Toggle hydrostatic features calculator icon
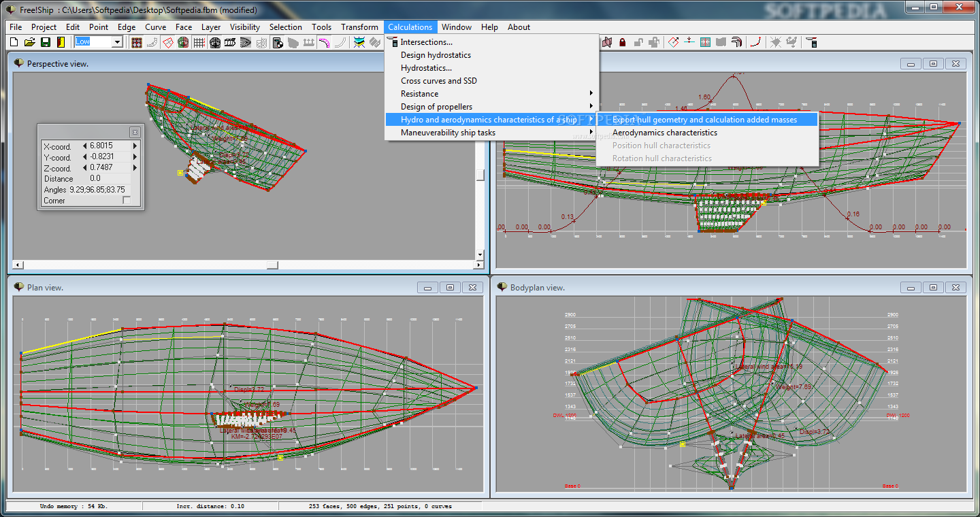Image resolution: width=980 pixels, height=517 pixels. pos(277,42)
